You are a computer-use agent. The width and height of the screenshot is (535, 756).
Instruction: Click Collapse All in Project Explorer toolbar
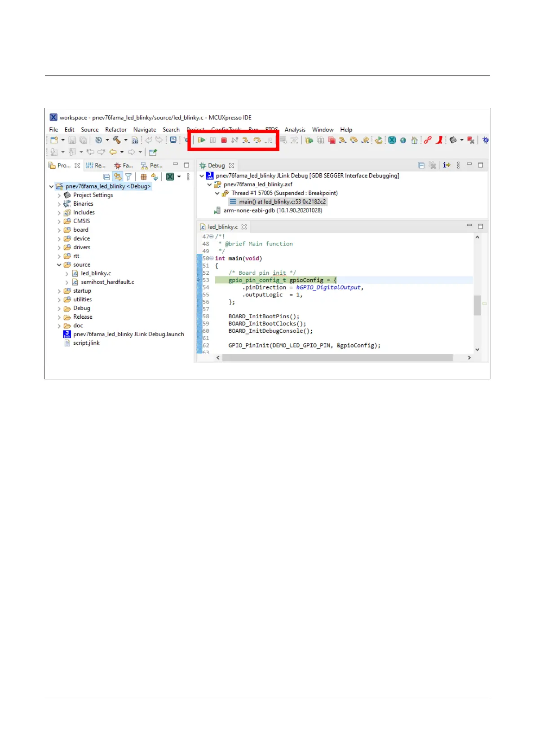[x=106, y=177]
